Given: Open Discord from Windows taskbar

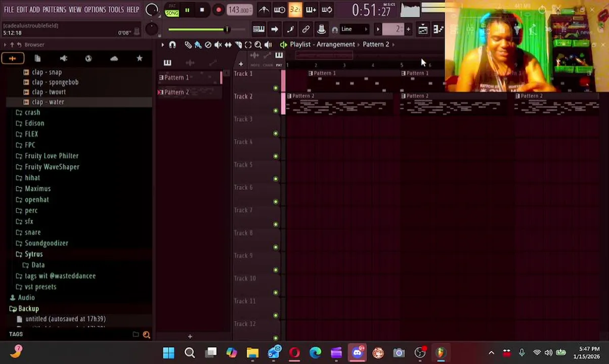Looking at the screenshot, I should pos(357,352).
